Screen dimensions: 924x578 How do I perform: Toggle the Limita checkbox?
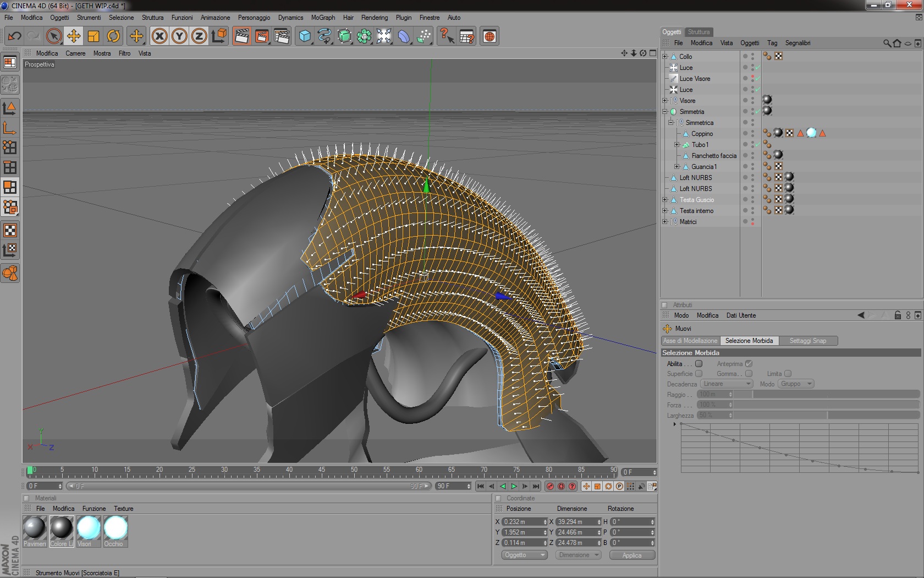(788, 374)
